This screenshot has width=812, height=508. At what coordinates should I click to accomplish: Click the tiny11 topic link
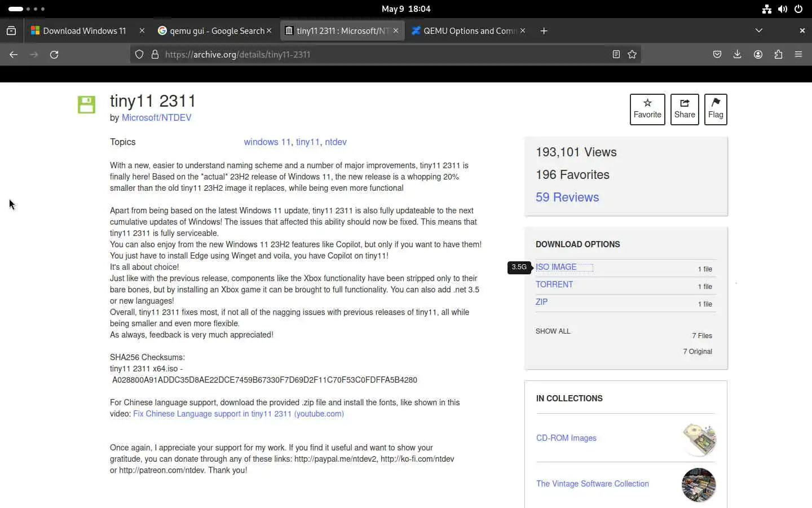coord(307,142)
